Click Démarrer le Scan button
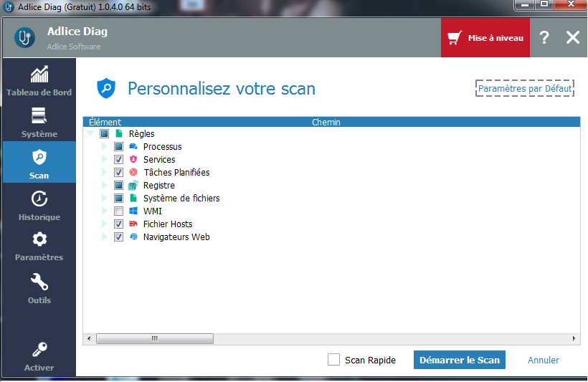Image resolution: width=588 pixels, height=382 pixels. click(x=460, y=360)
